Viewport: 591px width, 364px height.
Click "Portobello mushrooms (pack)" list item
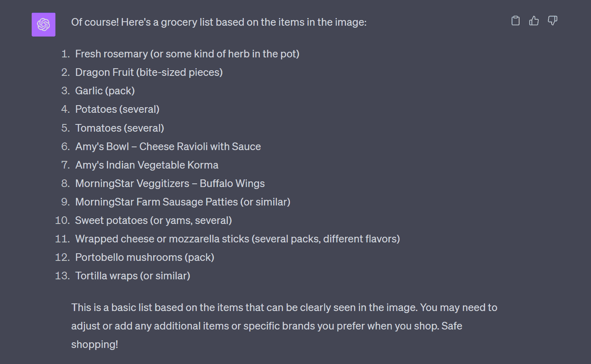pyautogui.click(x=145, y=257)
